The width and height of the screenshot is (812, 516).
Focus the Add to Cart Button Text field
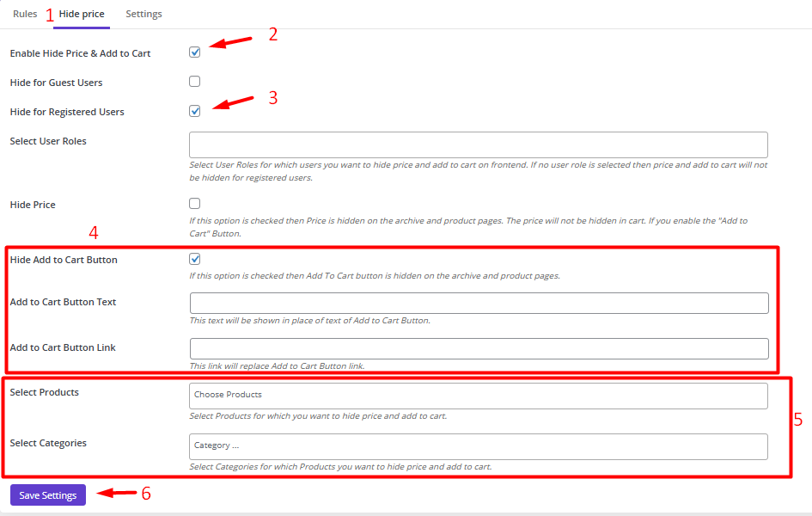478,303
